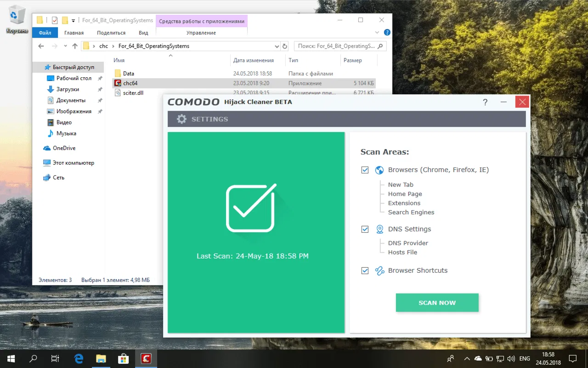Screen dimensions: 588x368
Task: Open Explorer help (blue question mark)
Action: (387, 33)
